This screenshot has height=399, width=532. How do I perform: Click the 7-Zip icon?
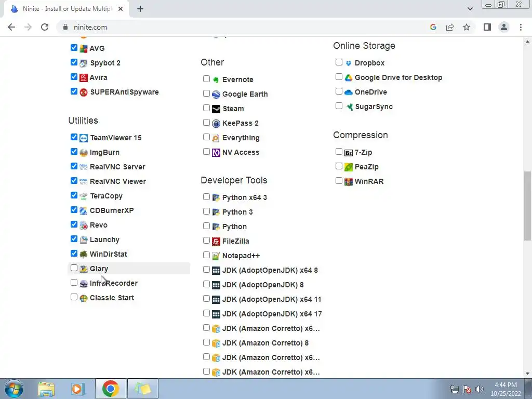[x=349, y=153]
